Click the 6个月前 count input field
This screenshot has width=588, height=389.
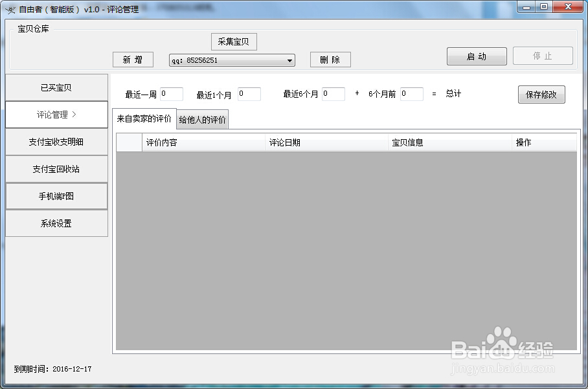pos(412,93)
